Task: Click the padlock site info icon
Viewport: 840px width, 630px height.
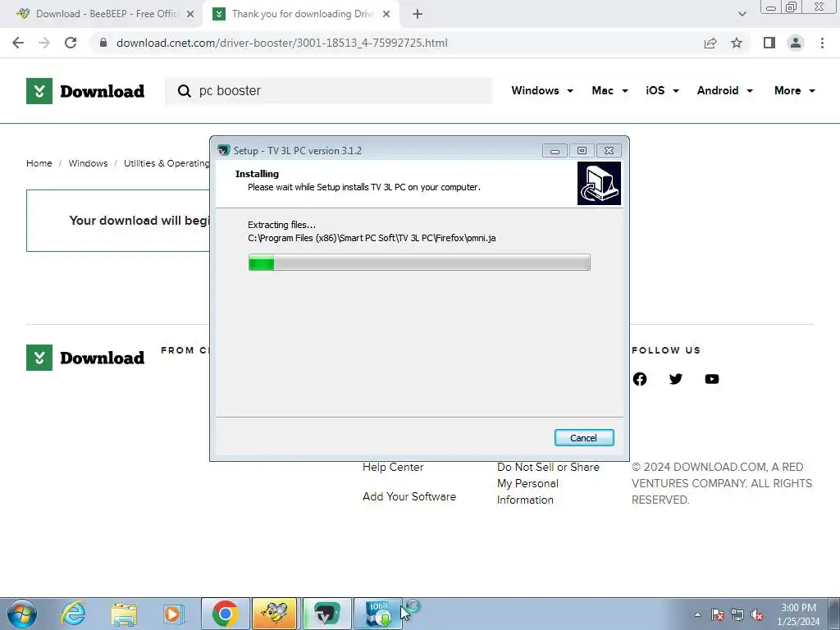Action: point(103,43)
